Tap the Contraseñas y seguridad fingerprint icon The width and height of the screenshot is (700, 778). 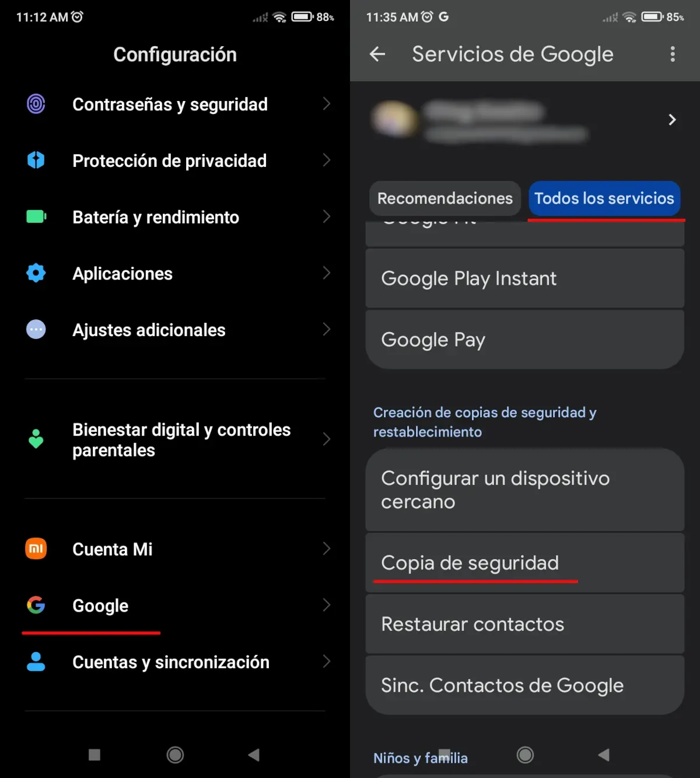coord(36,104)
